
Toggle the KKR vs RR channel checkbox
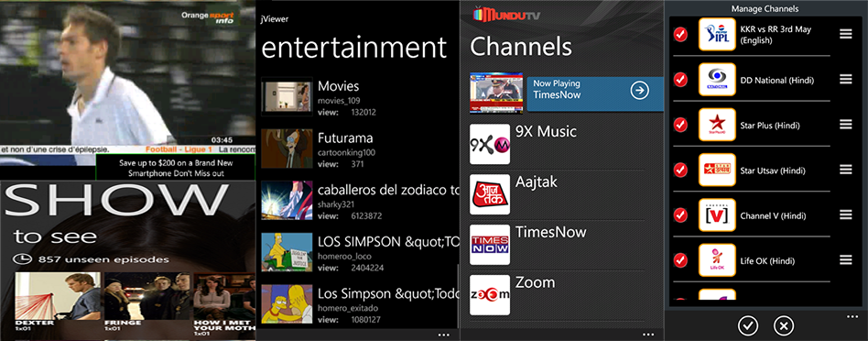tap(680, 35)
